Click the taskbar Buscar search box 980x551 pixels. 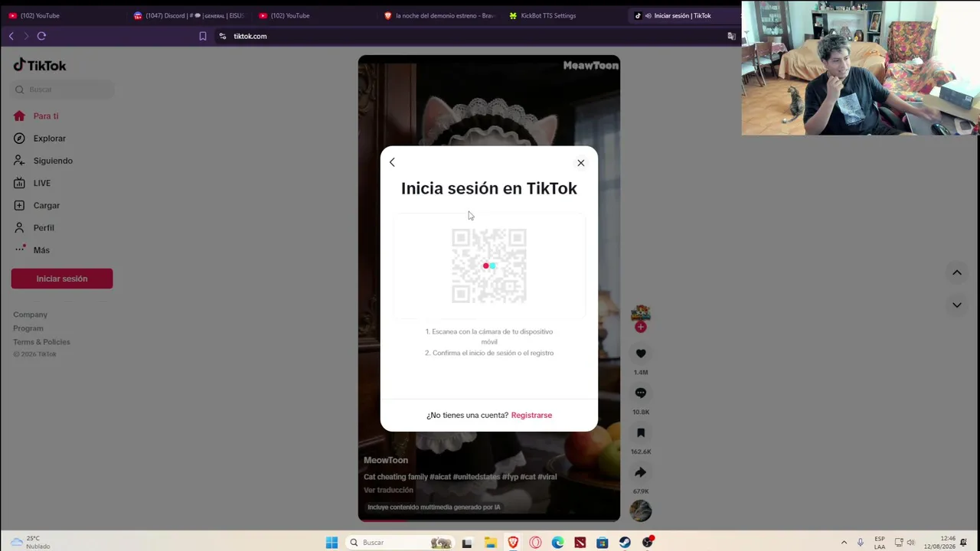pos(399,543)
